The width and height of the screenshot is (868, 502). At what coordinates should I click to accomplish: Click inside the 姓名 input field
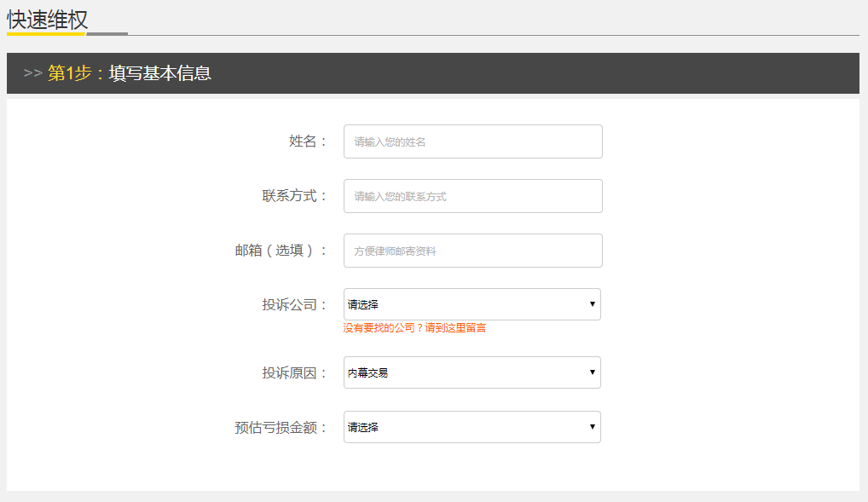point(472,141)
